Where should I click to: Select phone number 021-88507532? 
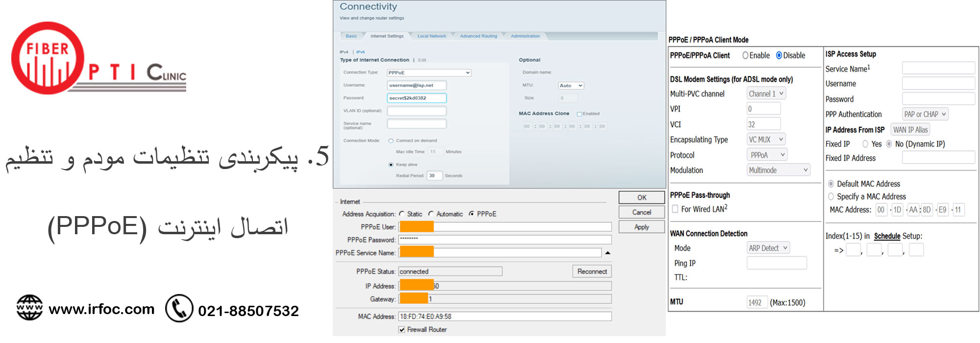tap(248, 311)
